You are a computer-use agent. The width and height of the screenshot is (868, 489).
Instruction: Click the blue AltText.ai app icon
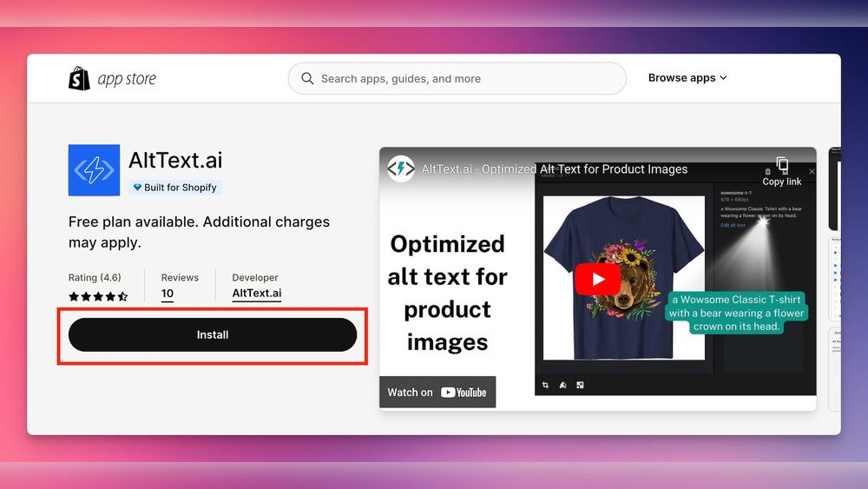pos(94,170)
